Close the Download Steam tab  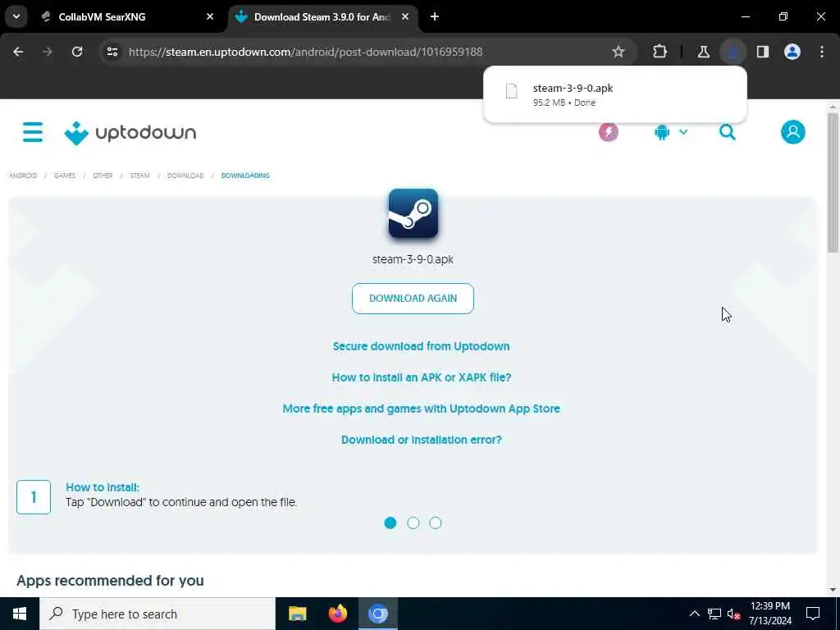click(405, 16)
